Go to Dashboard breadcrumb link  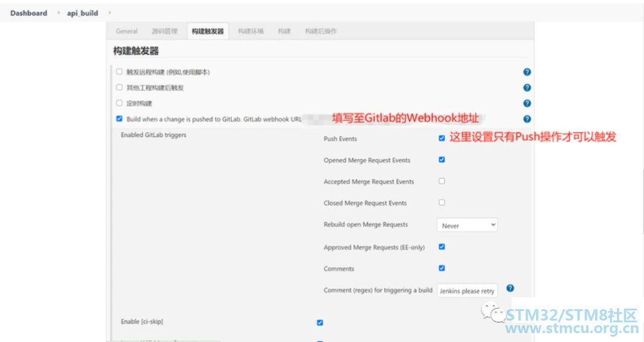pyautogui.click(x=29, y=13)
